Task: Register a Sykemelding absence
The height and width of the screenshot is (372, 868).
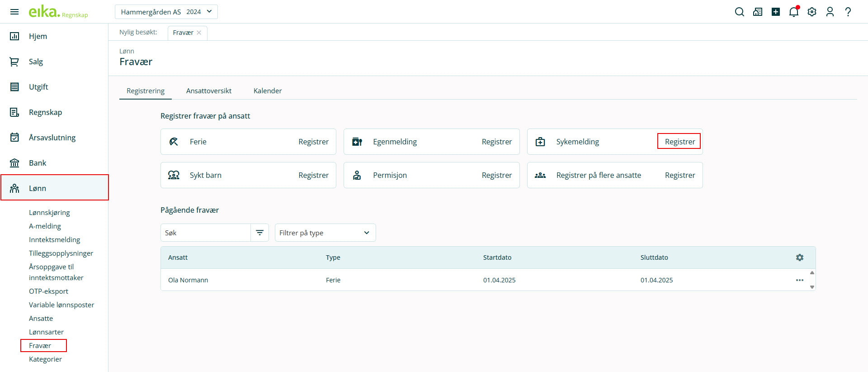Action: point(679,142)
